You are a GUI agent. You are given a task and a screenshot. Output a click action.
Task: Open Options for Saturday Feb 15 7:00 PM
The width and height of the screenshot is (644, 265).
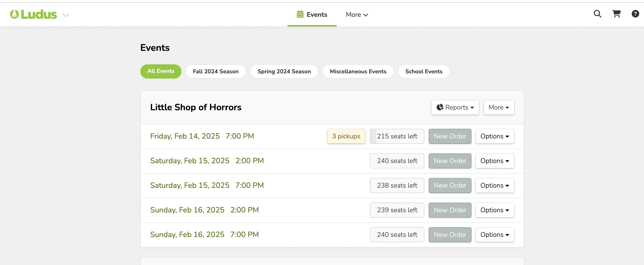coord(495,185)
